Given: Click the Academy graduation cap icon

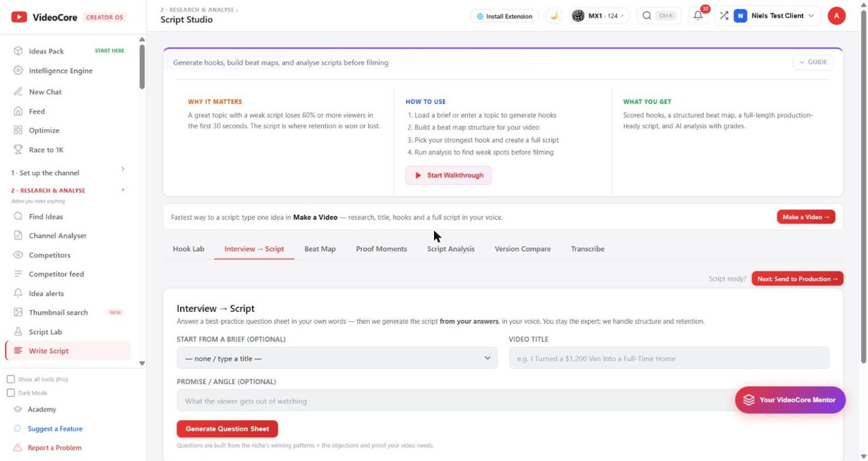Looking at the screenshot, I should [x=17, y=409].
